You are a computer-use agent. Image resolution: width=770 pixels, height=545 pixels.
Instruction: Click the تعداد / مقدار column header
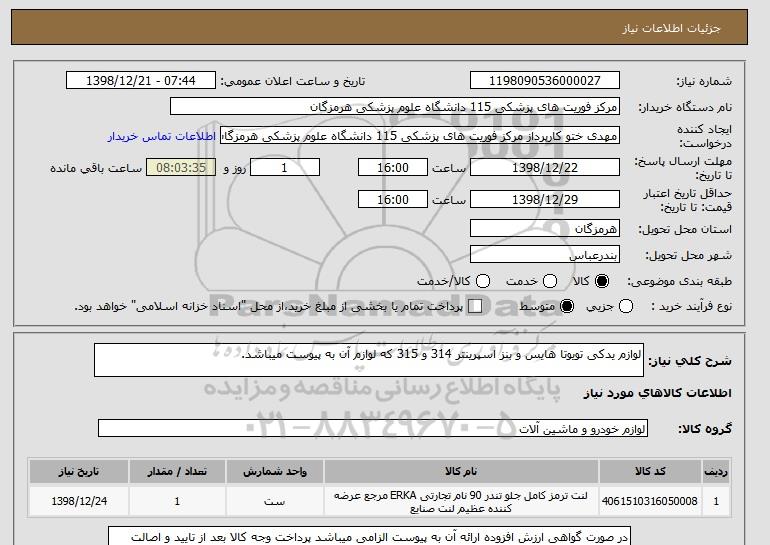click(x=177, y=471)
